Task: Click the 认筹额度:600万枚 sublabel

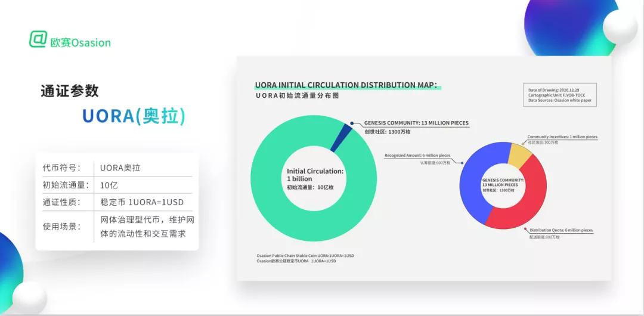Action: (435, 163)
